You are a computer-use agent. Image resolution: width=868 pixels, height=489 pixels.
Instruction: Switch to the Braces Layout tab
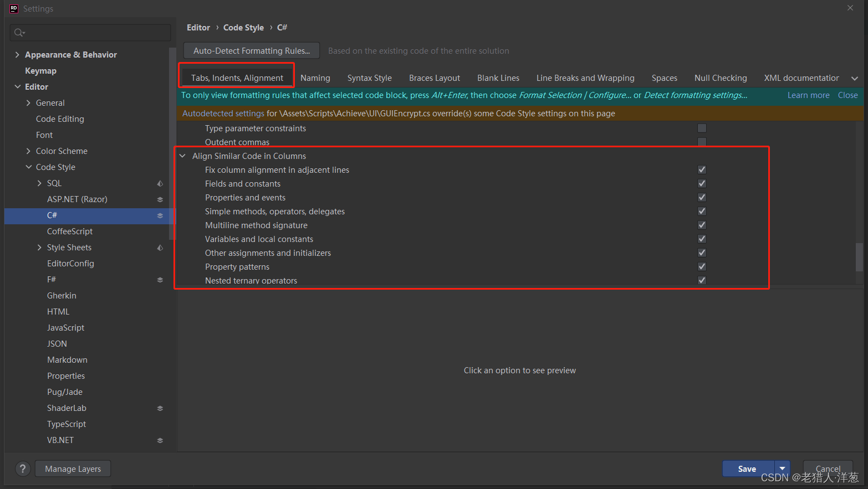pyautogui.click(x=435, y=78)
